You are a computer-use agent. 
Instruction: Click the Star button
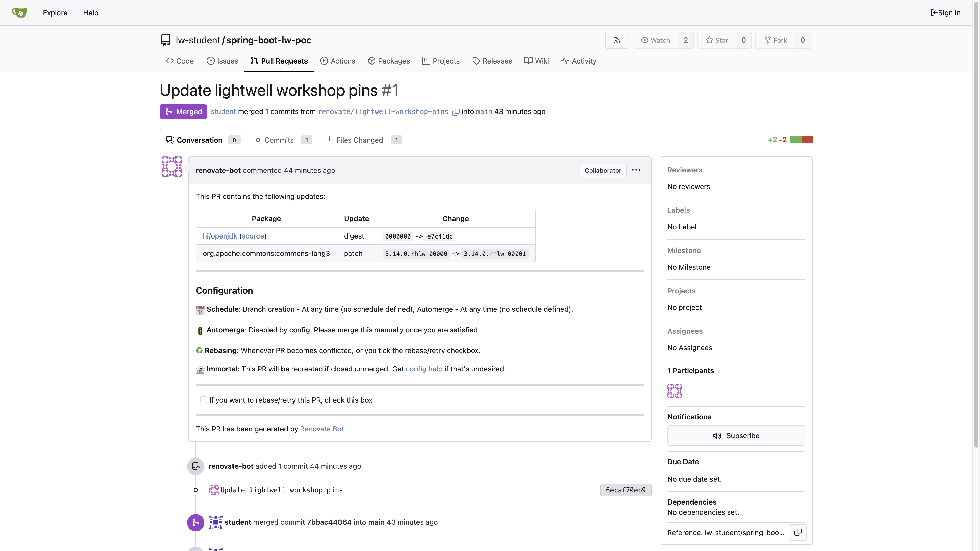(x=716, y=40)
